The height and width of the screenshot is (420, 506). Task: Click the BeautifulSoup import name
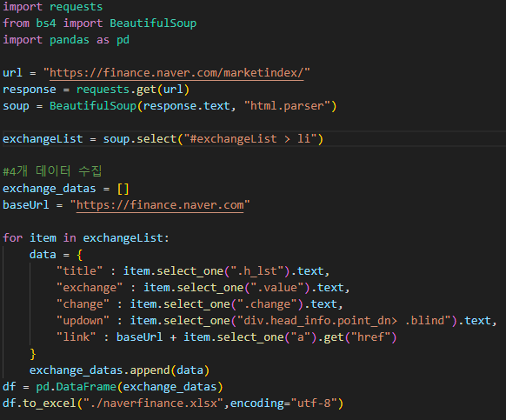click(153, 23)
